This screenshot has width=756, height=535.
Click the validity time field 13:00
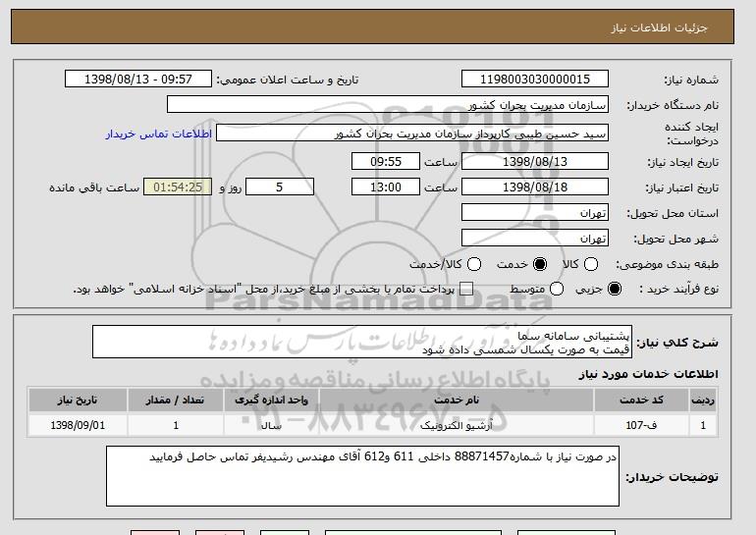point(386,187)
